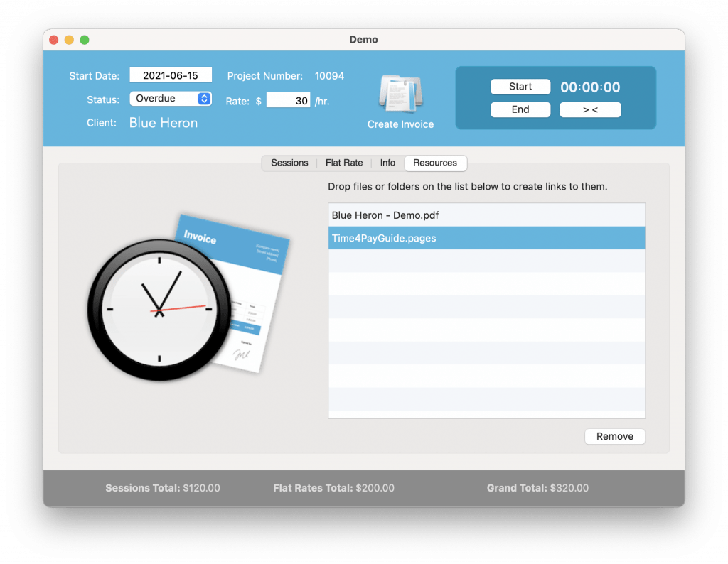The width and height of the screenshot is (728, 564).
Task: Click the project number 10094
Action: pyautogui.click(x=329, y=76)
